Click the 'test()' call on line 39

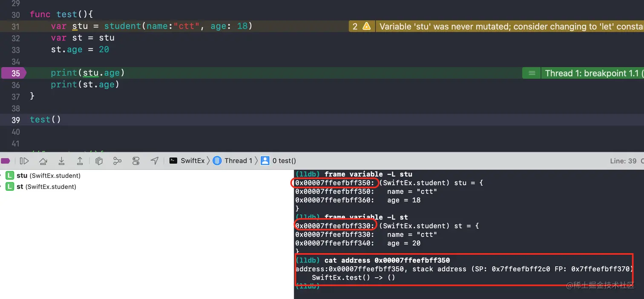(x=46, y=120)
